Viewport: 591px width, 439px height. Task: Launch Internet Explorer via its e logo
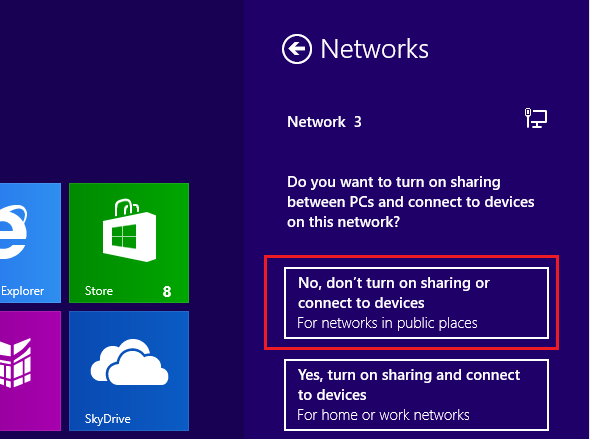point(14,232)
